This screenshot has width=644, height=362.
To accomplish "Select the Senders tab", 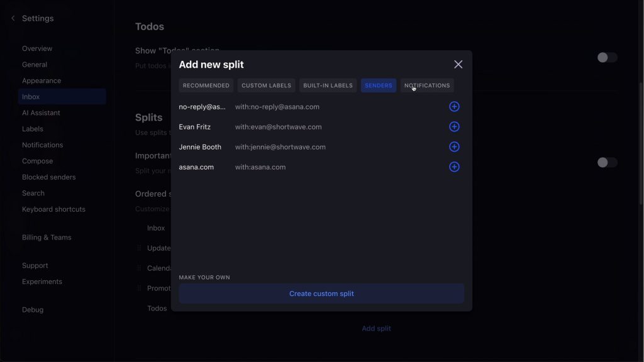I will pos(378,85).
